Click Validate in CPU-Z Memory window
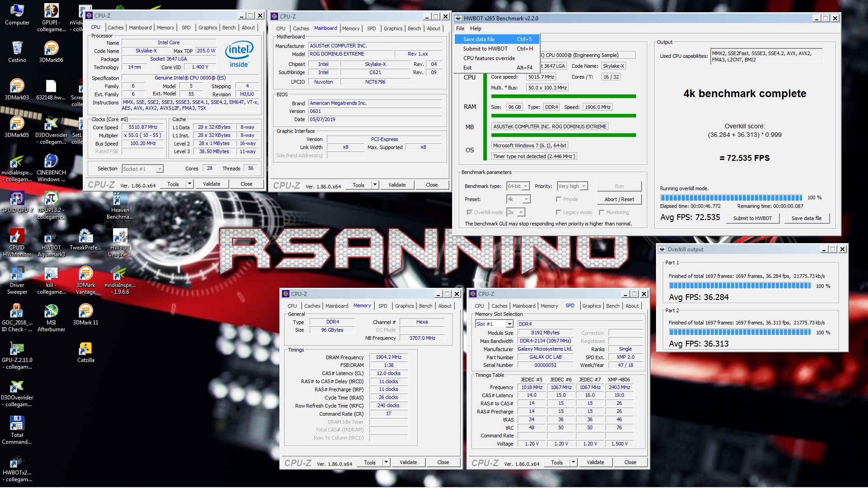Viewport: 868px width, 488px height. coord(408,462)
